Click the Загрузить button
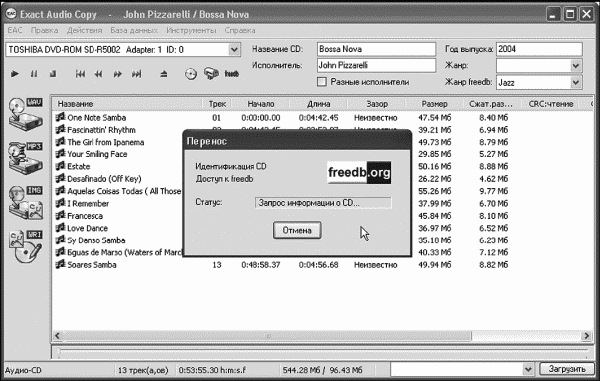This screenshot has height=381, width=600. tap(567, 369)
